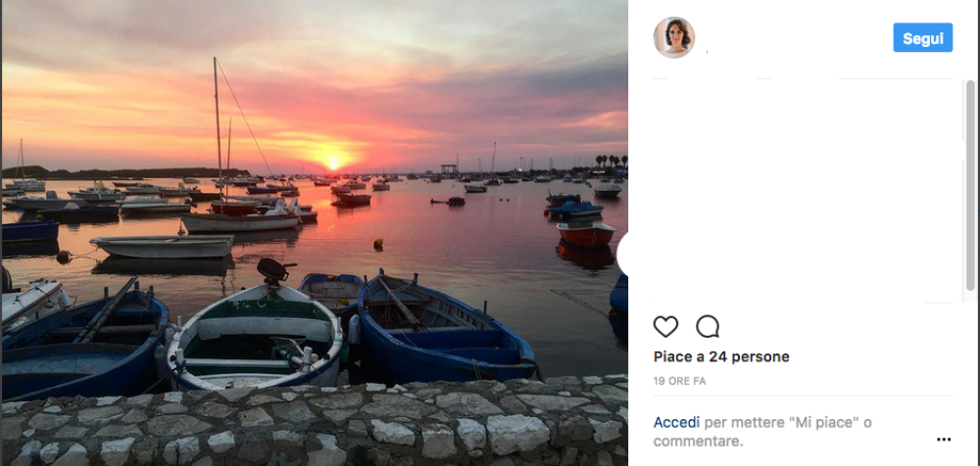Open the poster's profile picture
This screenshot has width=980, height=466.
point(673,38)
